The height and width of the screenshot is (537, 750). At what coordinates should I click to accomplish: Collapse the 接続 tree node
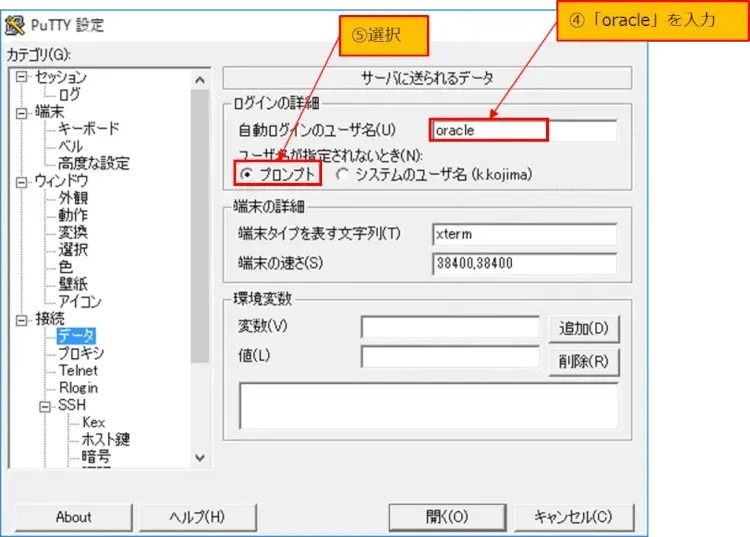click(22, 319)
